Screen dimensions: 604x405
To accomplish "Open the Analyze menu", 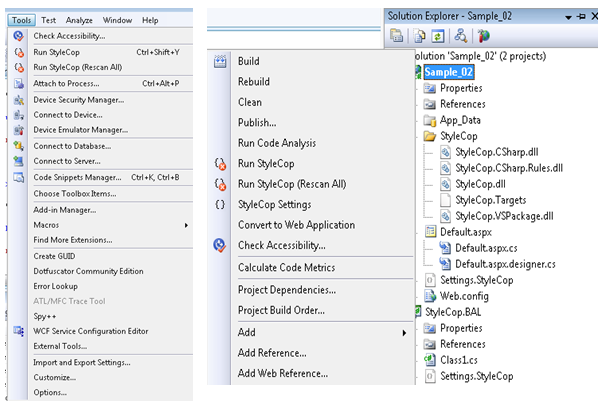I will [x=79, y=20].
